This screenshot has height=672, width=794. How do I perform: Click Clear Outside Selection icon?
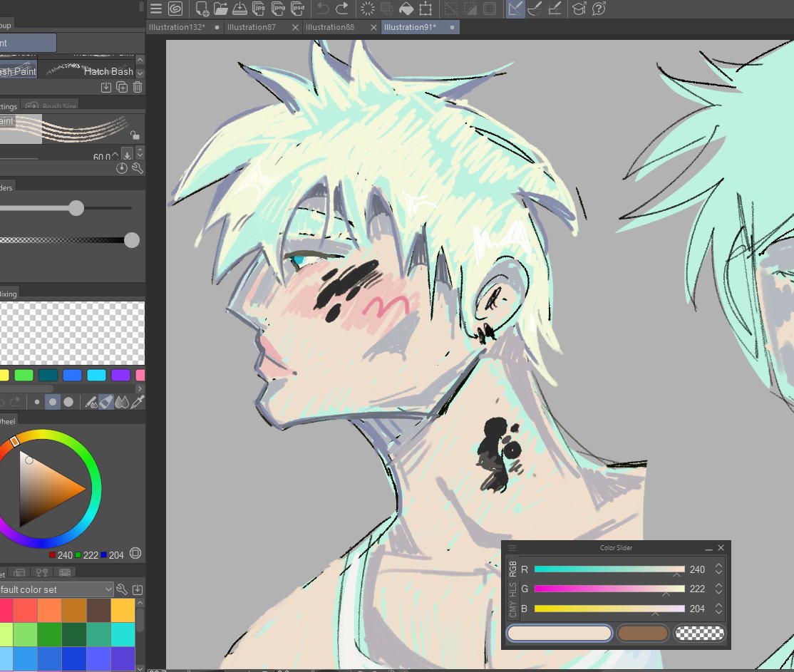387,9
